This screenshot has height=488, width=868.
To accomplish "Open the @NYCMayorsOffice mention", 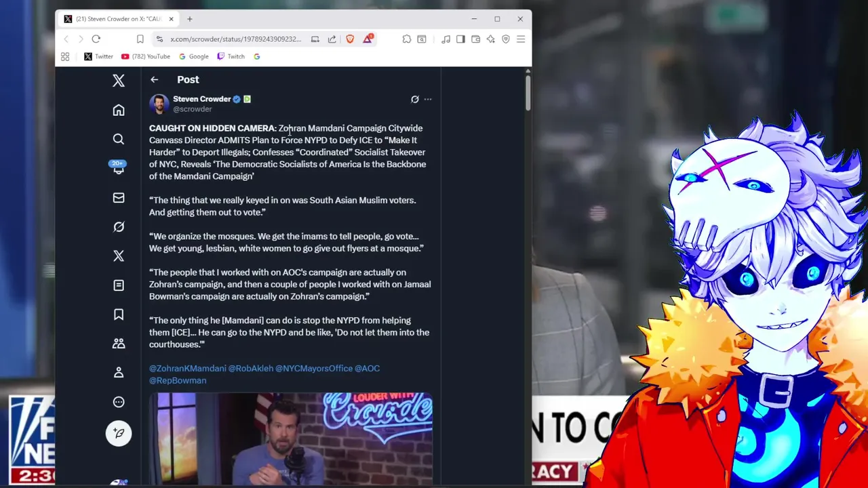I will [x=314, y=368].
